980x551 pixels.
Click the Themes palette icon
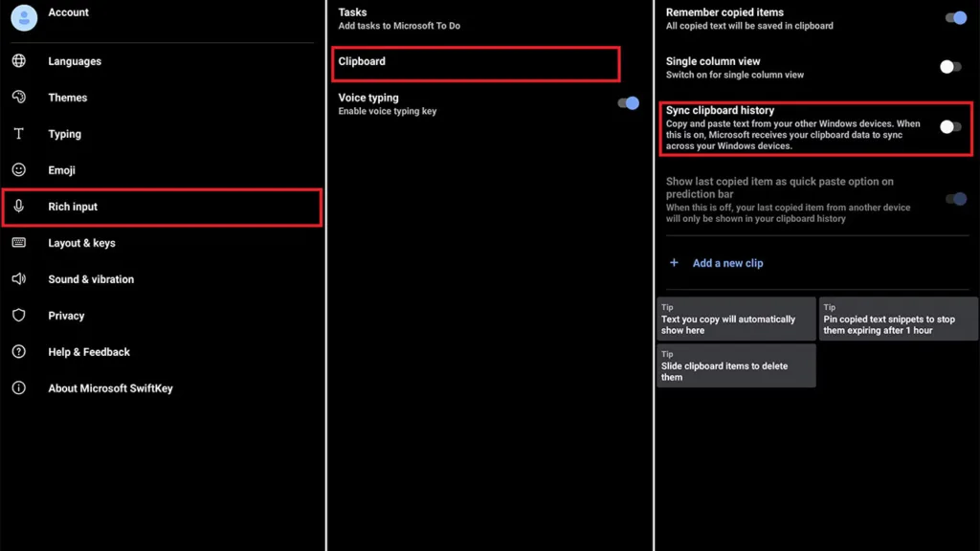[x=19, y=97]
